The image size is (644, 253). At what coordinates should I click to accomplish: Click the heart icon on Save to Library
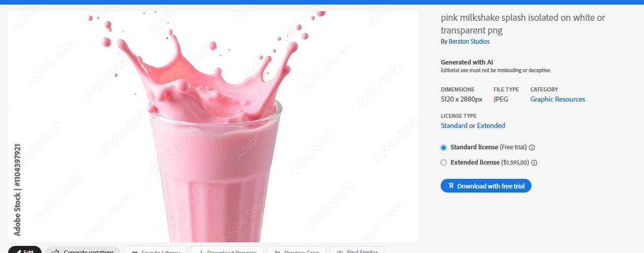tap(134, 252)
